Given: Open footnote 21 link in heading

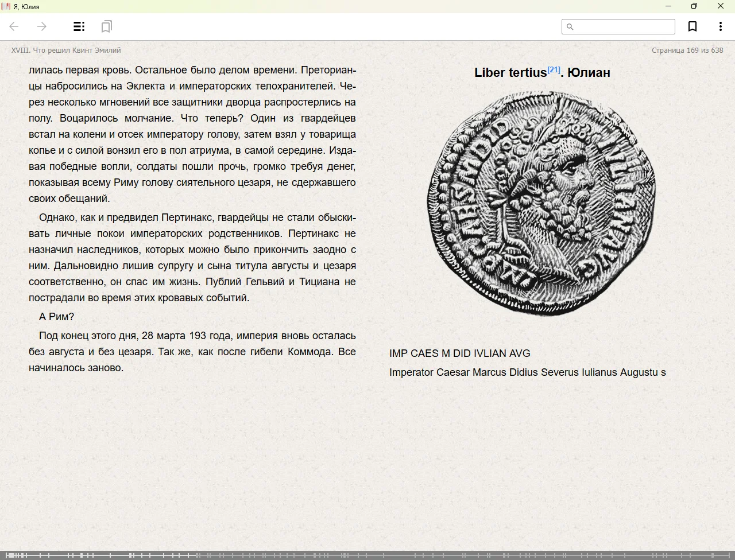Looking at the screenshot, I should (x=554, y=70).
